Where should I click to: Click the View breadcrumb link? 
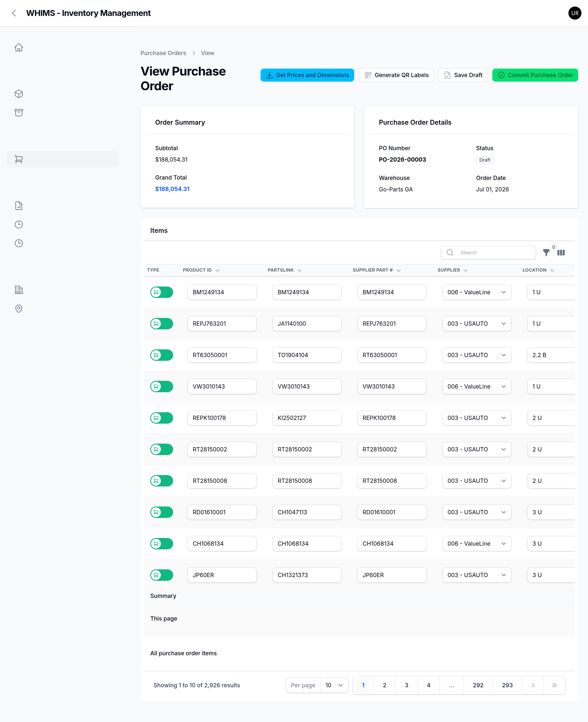pyautogui.click(x=207, y=53)
